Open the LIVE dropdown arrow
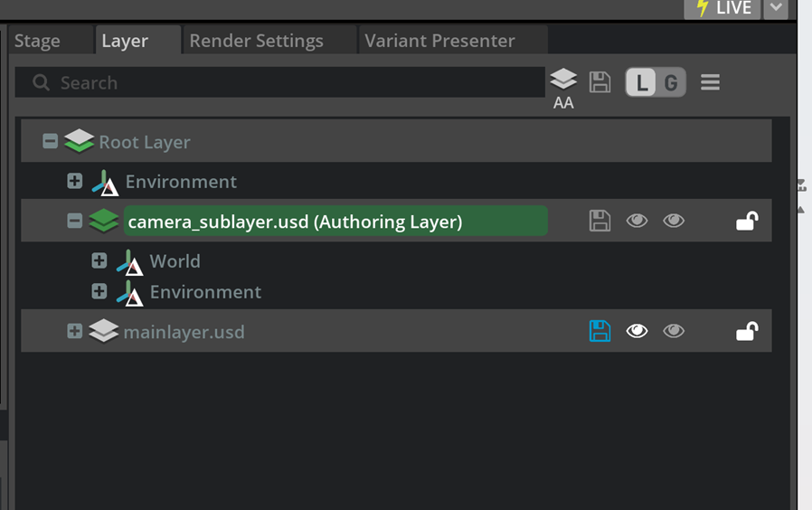812x510 pixels. (775, 8)
